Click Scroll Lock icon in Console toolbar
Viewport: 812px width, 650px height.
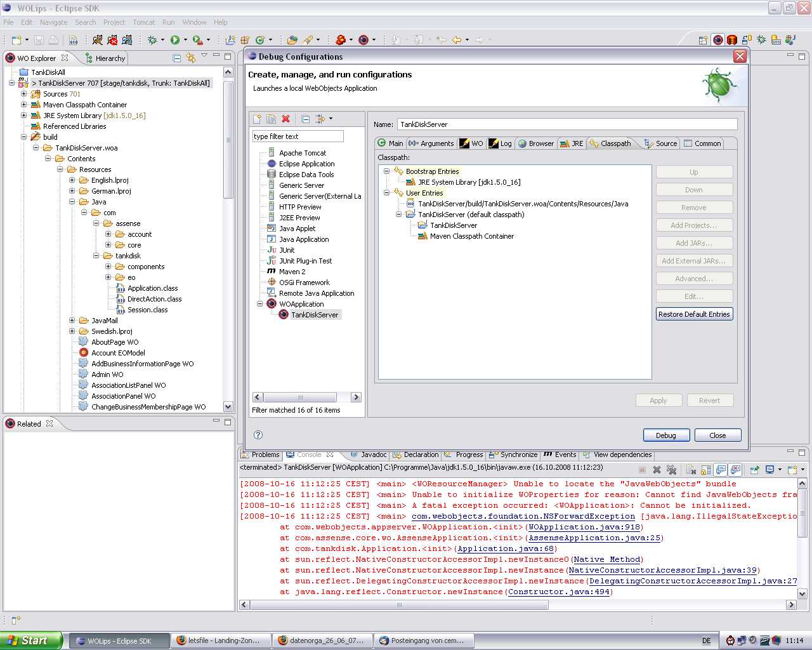(x=705, y=470)
